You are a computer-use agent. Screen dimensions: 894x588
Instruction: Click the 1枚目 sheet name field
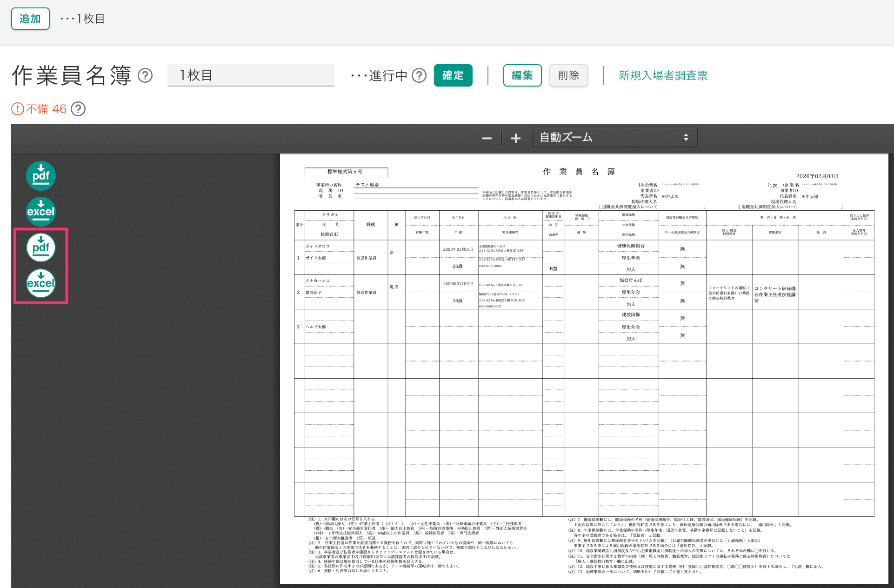coord(251,75)
